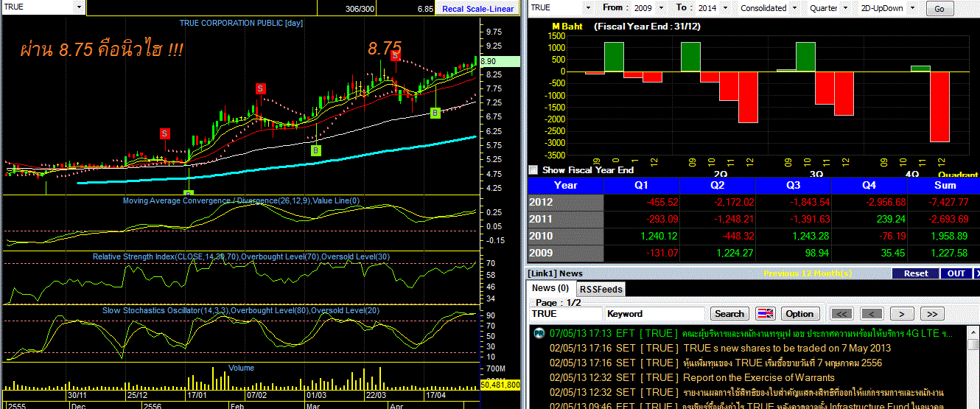Screen dimensions: 980x409
Task: Click the news symbol input containing TRUE
Action: (x=566, y=314)
